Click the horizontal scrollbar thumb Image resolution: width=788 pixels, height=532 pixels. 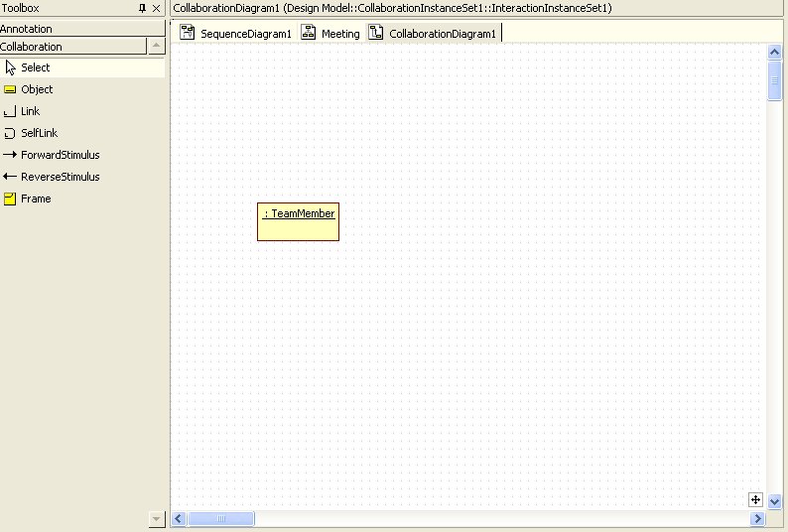221,518
